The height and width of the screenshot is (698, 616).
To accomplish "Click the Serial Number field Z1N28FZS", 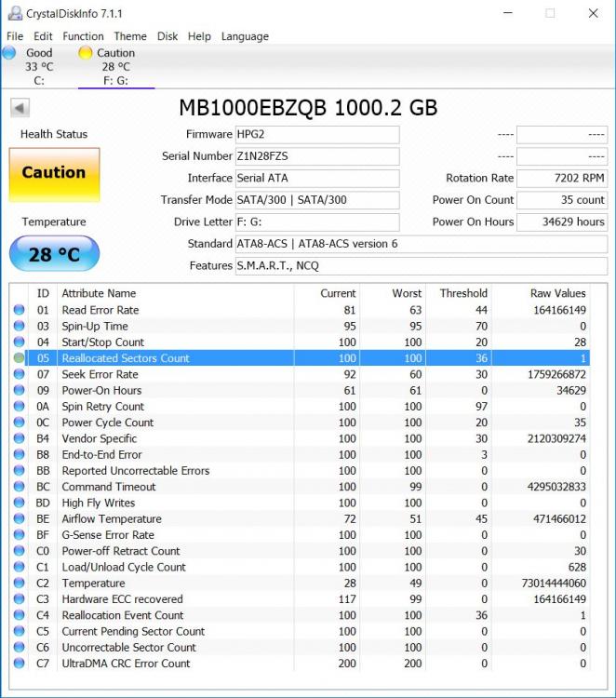I will tap(317, 156).
